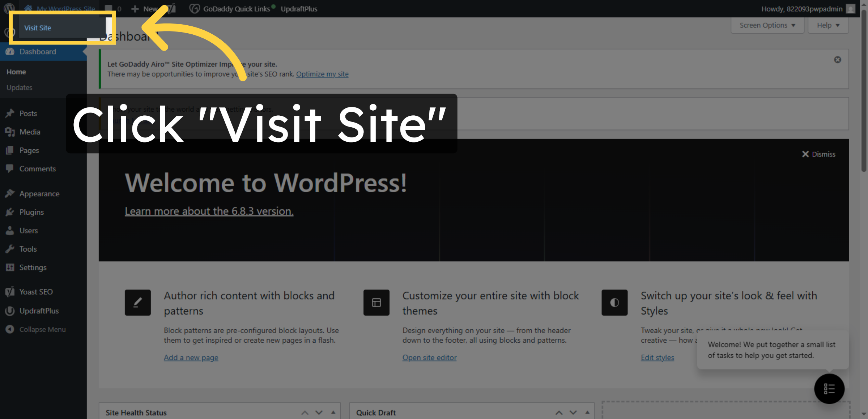The height and width of the screenshot is (419, 868).
Task: Select Media in the admin sidebar
Action: point(30,132)
